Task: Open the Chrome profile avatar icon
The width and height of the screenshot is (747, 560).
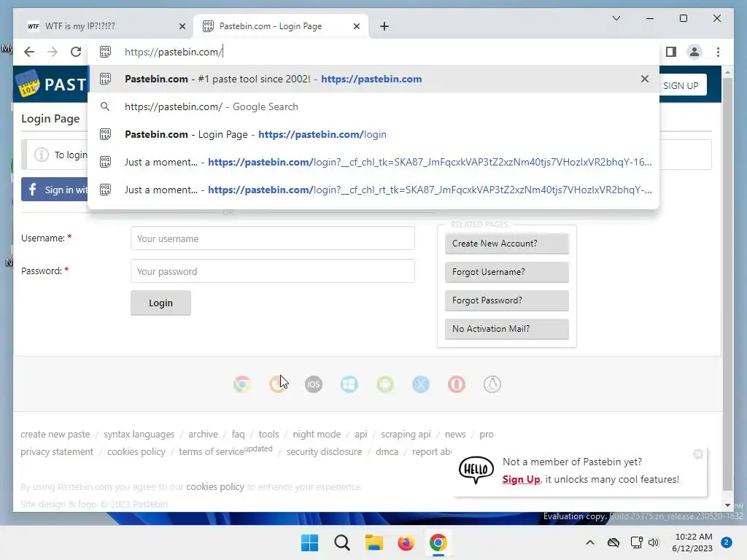Action: click(x=694, y=52)
